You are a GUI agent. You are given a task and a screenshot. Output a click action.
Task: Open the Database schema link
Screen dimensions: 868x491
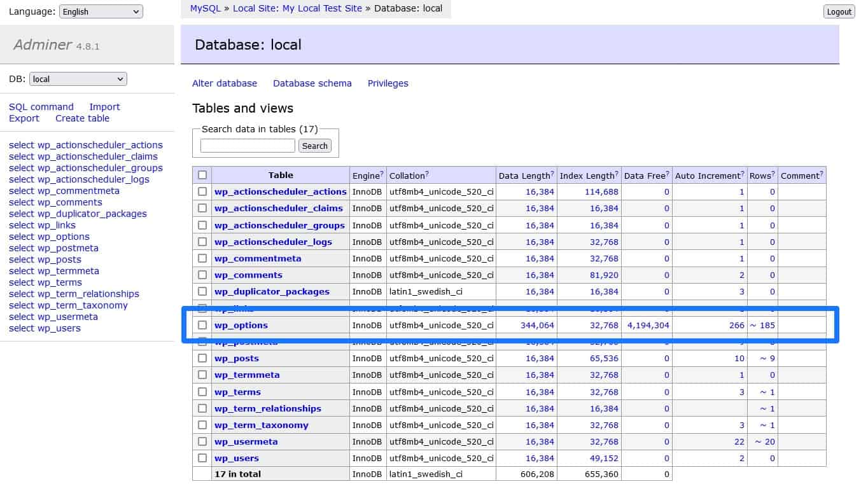pos(312,83)
